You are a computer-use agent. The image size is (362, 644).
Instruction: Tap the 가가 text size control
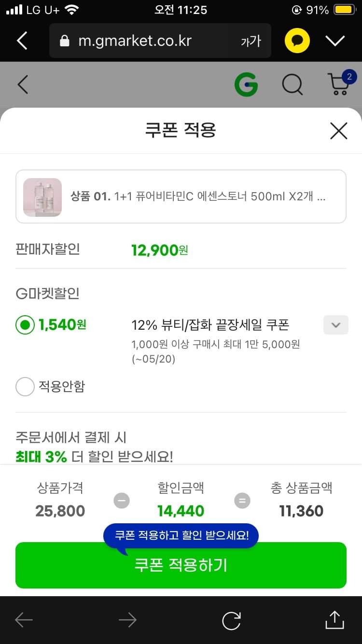(251, 41)
